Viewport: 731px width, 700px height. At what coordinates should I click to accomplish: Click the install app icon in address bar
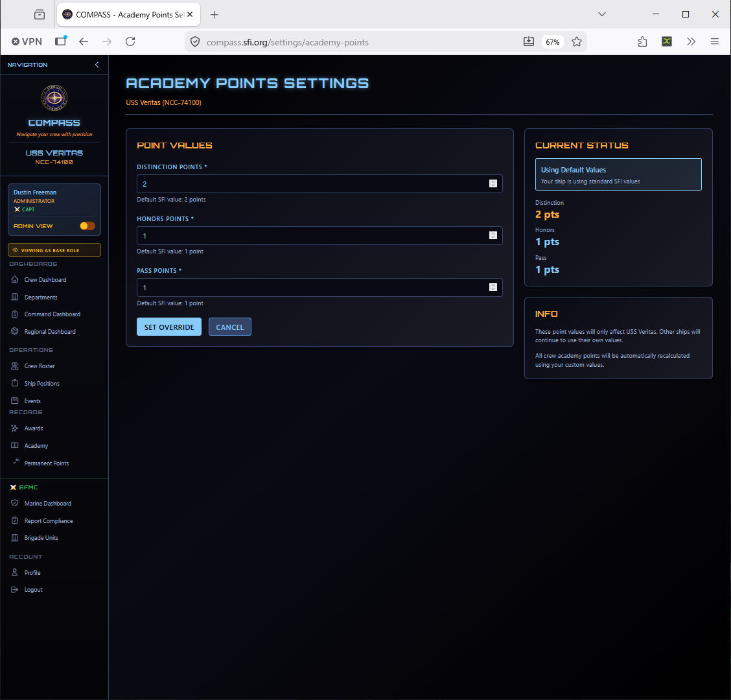click(x=529, y=41)
